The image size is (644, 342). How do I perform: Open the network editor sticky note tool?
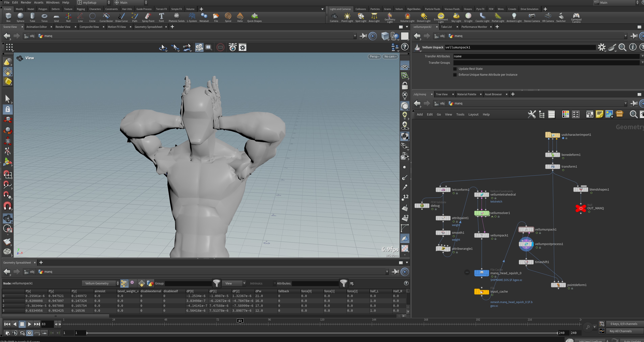click(599, 114)
